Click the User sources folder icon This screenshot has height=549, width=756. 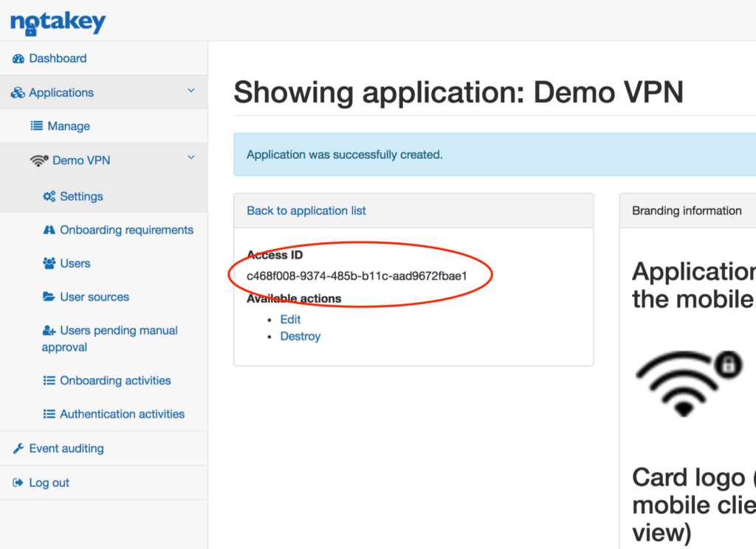49,297
